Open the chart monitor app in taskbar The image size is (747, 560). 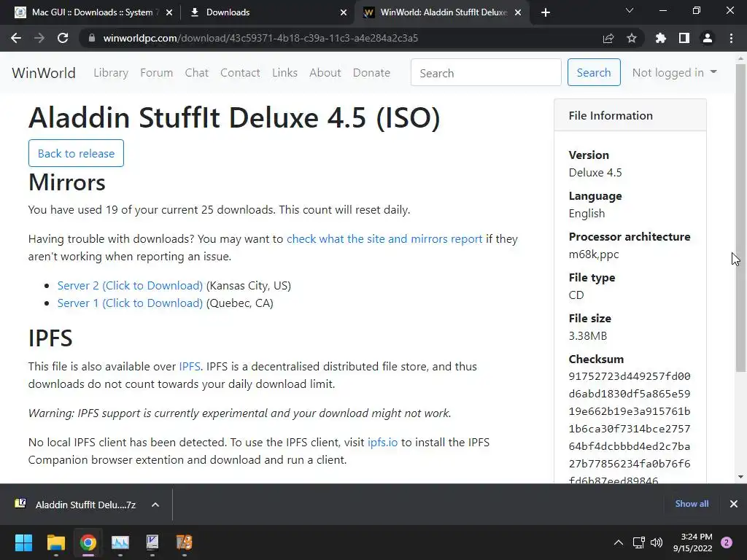pos(120,542)
